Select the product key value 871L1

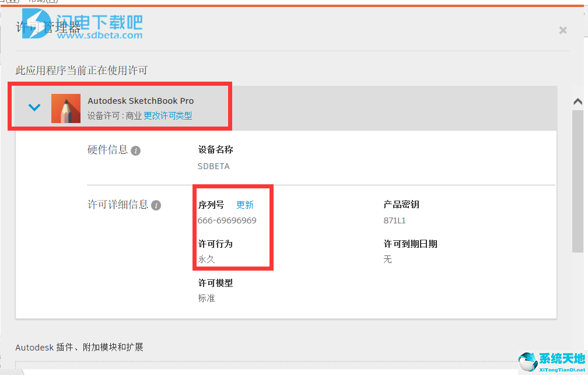click(394, 220)
